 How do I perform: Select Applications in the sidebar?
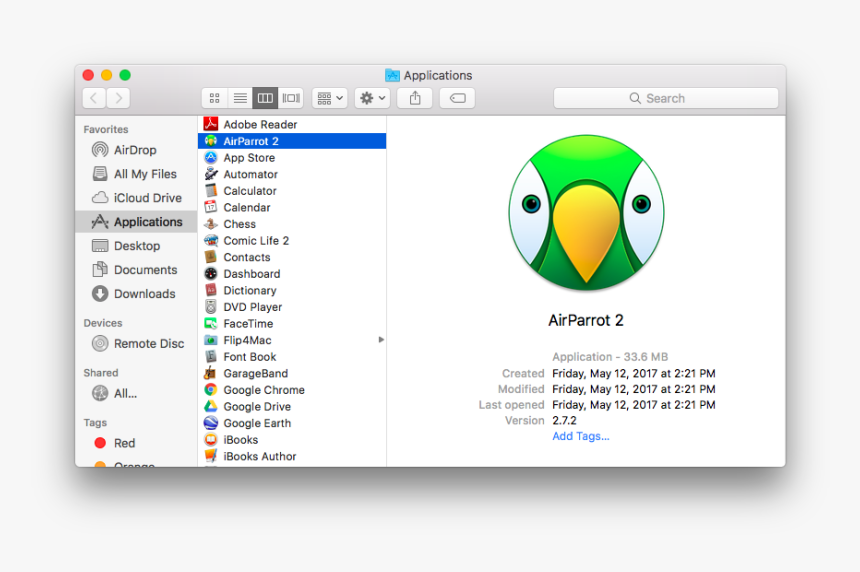click(x=136, y=222)
